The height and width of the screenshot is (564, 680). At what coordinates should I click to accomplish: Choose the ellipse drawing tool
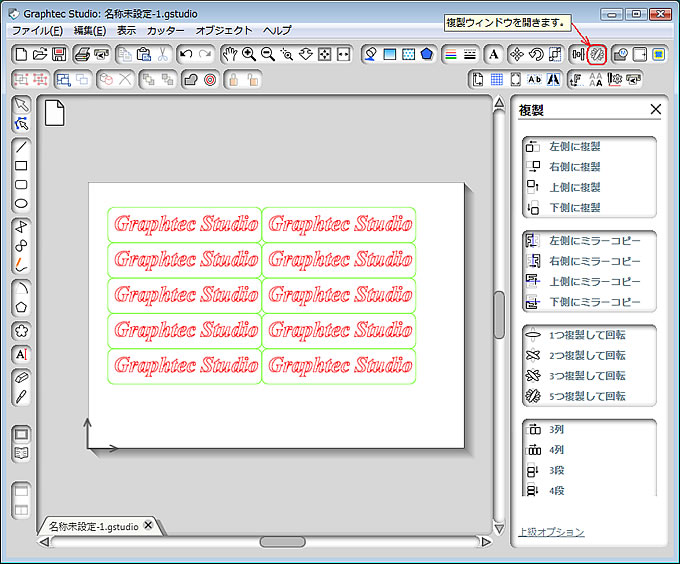tap(21, 203)
